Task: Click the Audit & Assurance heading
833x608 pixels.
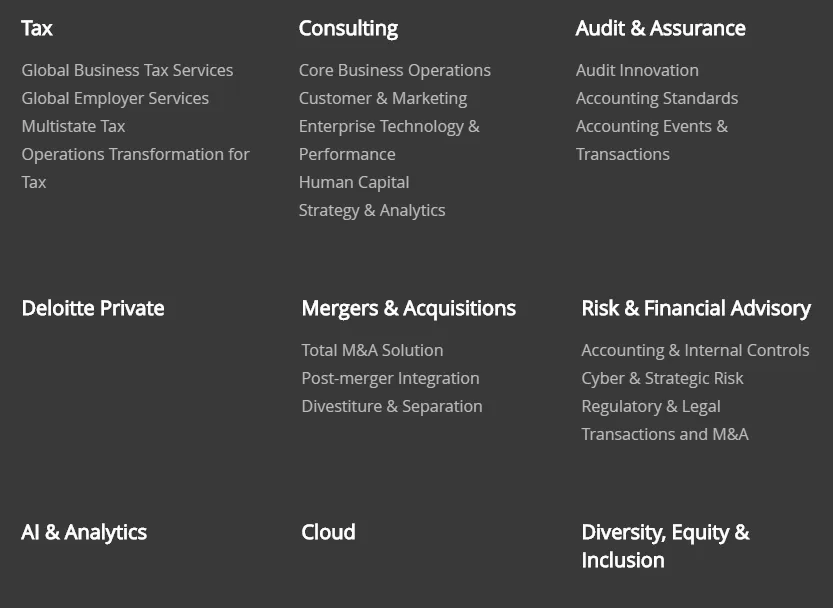Action: [660, 28]
